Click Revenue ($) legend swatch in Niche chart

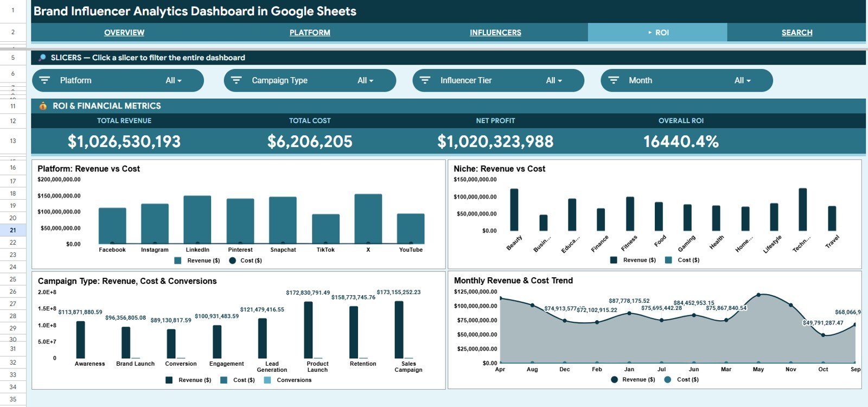click(614, 260)
